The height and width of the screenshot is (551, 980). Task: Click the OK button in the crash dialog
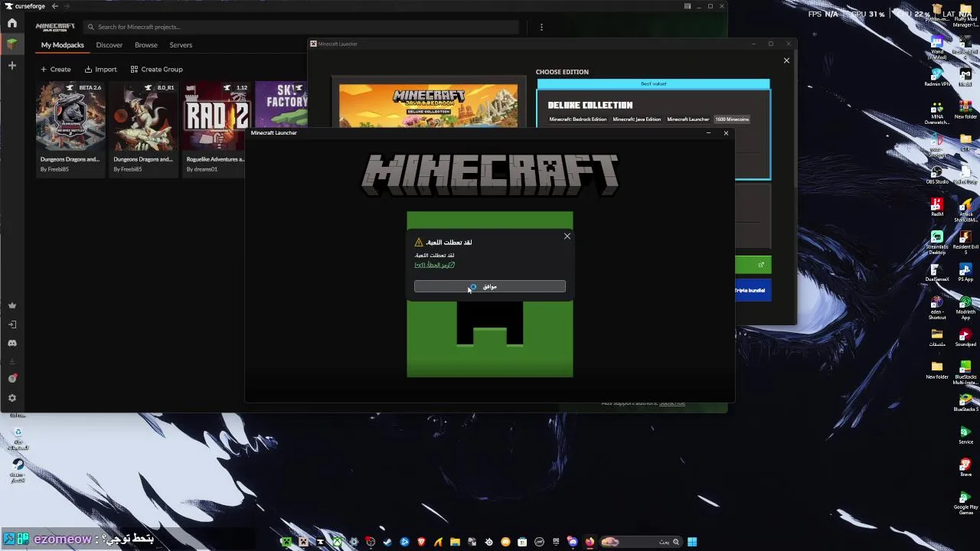tap(490, 286)
